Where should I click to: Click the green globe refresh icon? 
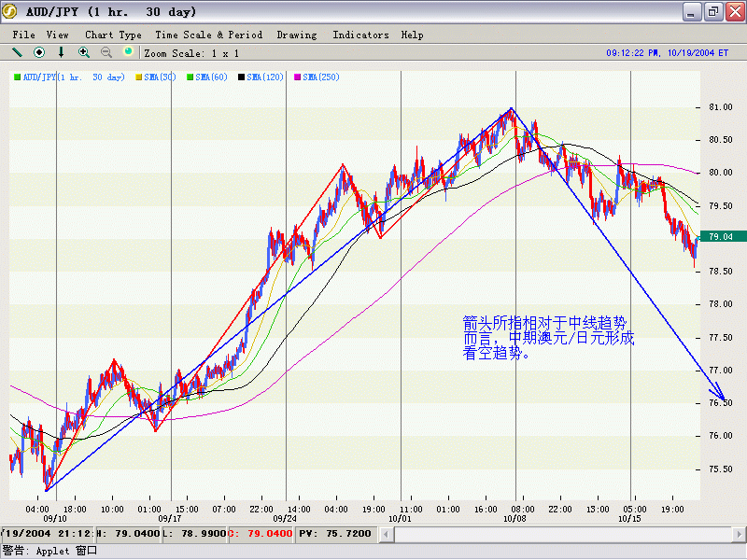pos(129,52)
